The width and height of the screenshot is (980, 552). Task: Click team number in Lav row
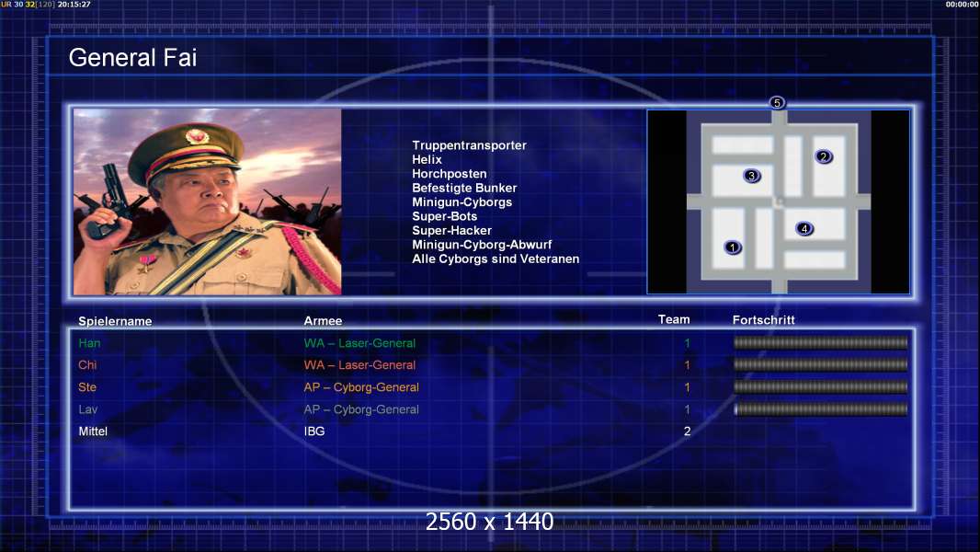point(687,409)
